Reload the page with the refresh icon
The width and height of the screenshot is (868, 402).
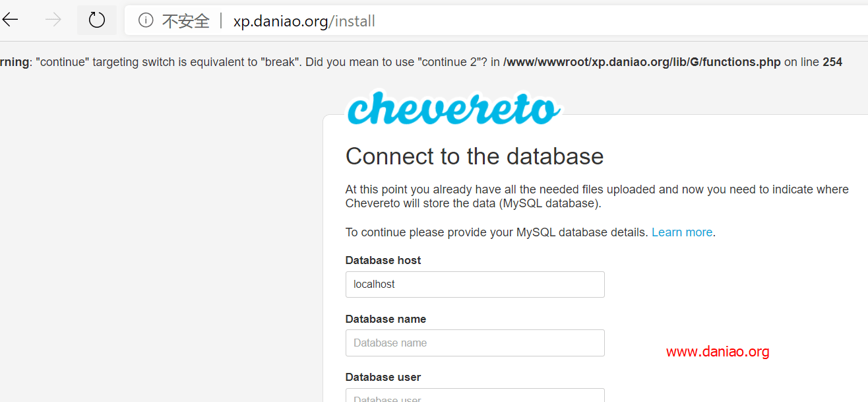(x=97, y=20)
